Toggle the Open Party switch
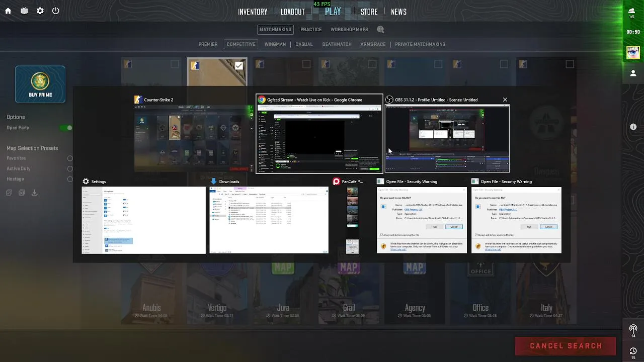The width and height of the screenshot is (644, 362). 66,128
